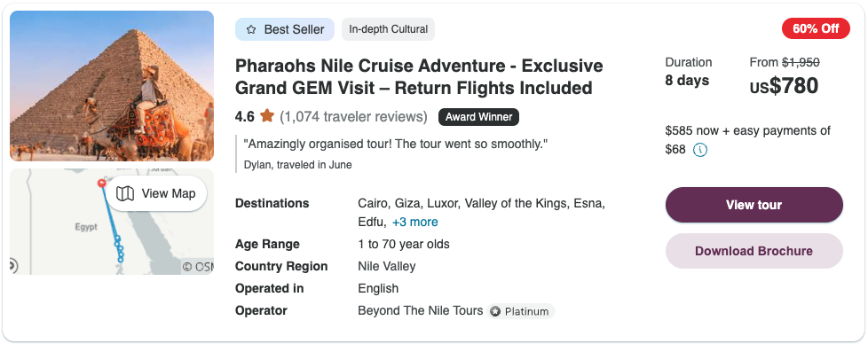Click the In-depth Cultural tag
The width and height of the screenshot is (868, 344).
coord(388,29)
